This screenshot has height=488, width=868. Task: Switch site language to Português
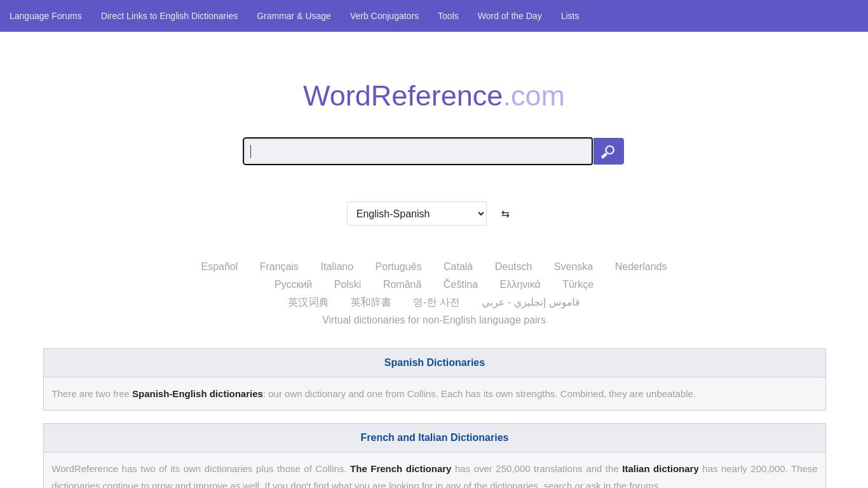pos(398,267)
